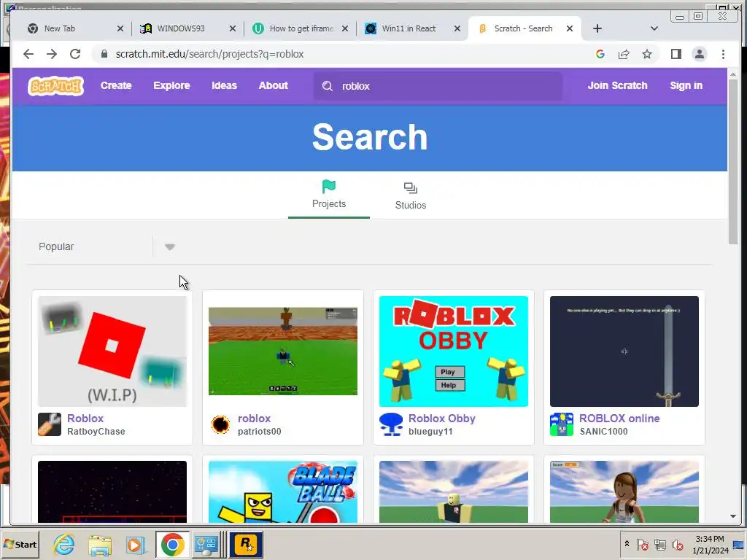Close the WINDOWS93 tab
747x560 pixels.
[233, 28]
